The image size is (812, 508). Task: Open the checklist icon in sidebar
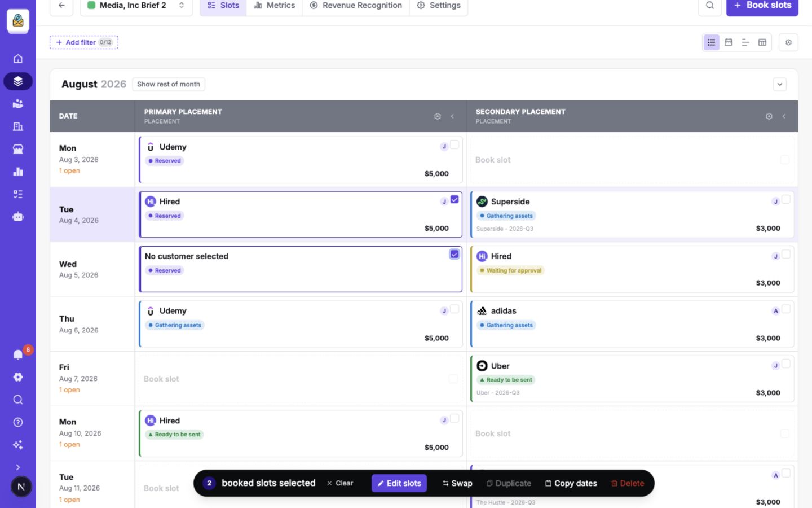pos(18,194)
